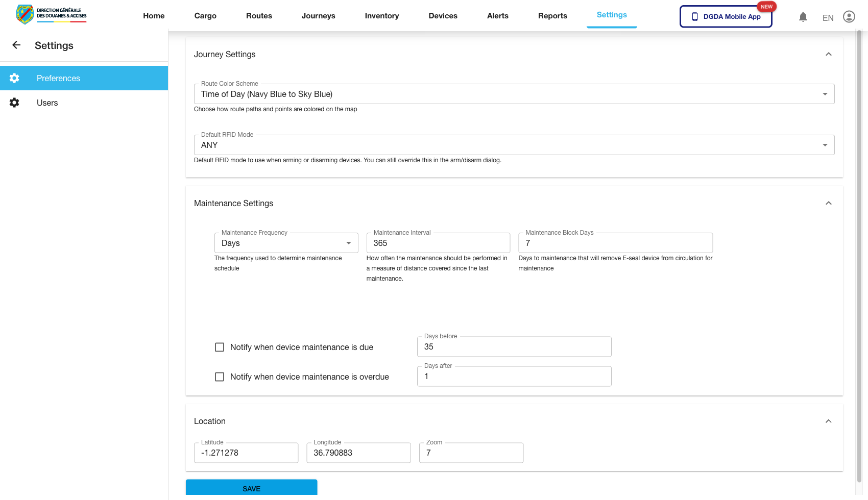This screenshot has width=868, height=500.
Task: Click the user account profile icon
Action: (849, 16)
